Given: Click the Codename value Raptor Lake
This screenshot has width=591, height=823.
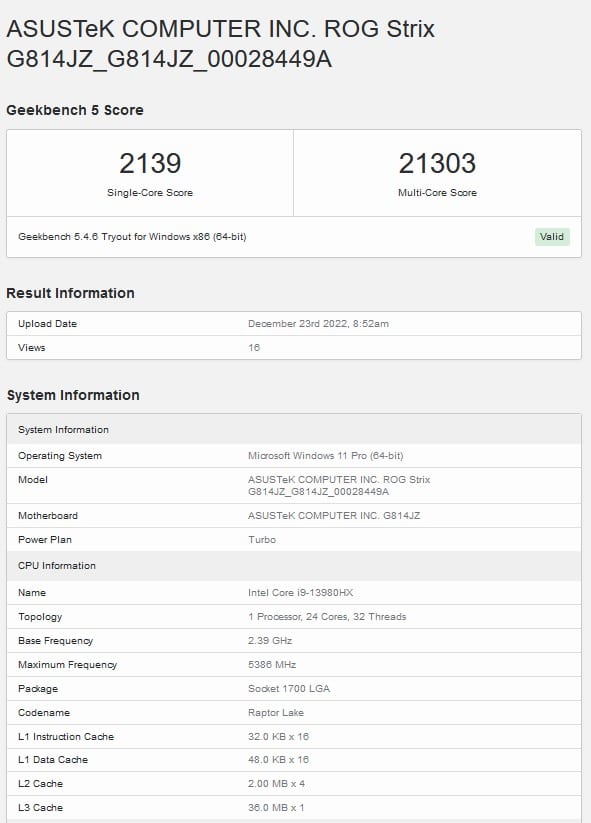Looking at the screenshot, I should (276, 713).
